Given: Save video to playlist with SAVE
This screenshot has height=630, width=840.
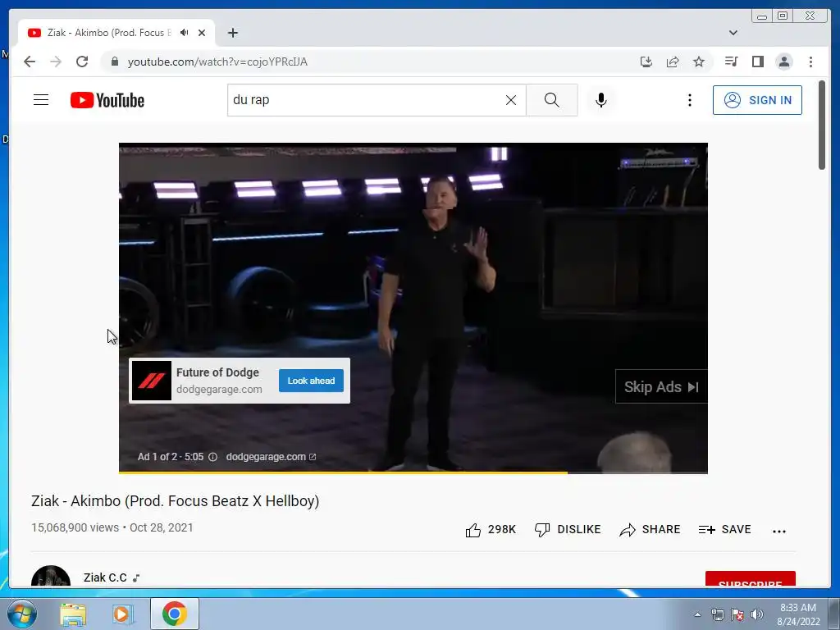Looking at the screenshot, I should (x=725, y=530).
